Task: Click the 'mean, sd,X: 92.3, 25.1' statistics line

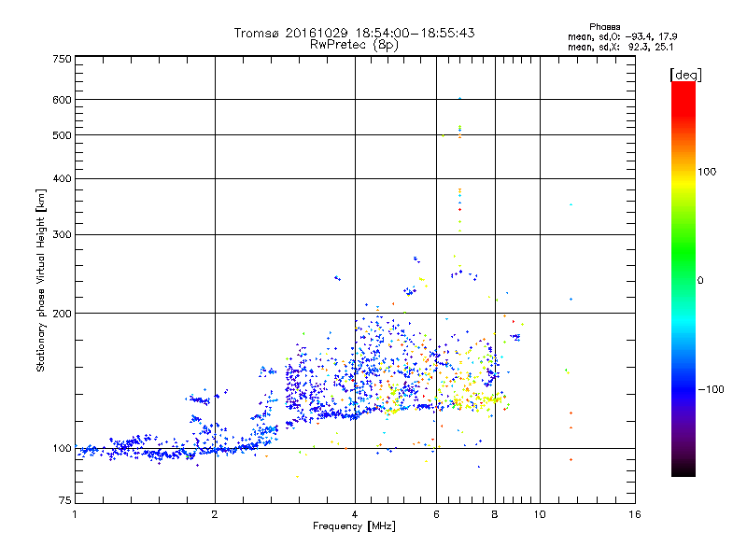Action: 620,47
